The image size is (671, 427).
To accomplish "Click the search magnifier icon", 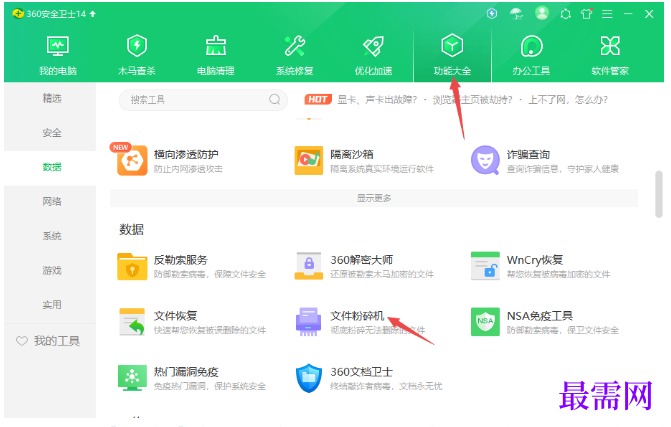I will [275, 99].
